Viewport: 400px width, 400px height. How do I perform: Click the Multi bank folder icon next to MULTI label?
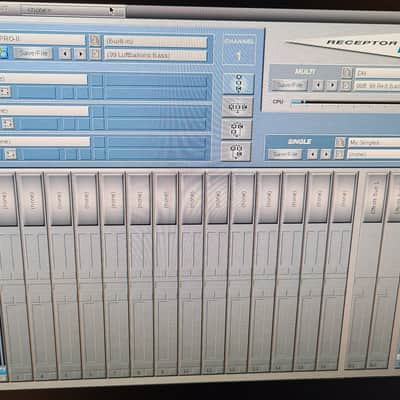[347, 72]
